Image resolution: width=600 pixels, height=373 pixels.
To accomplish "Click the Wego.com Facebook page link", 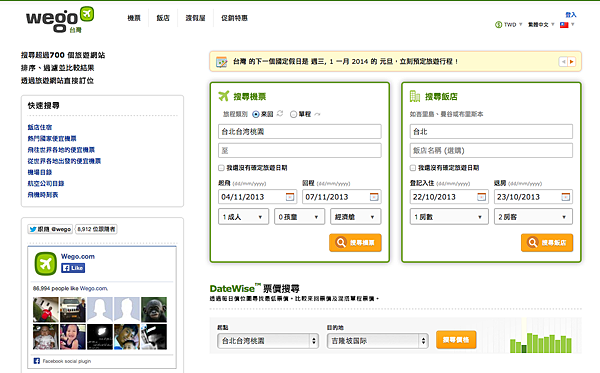I will (78, 256).
